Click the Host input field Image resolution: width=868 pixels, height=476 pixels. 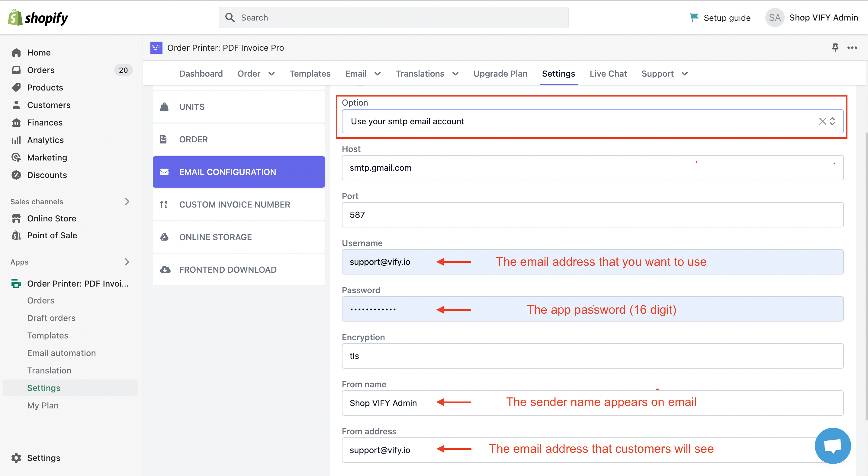pos(592,168)
